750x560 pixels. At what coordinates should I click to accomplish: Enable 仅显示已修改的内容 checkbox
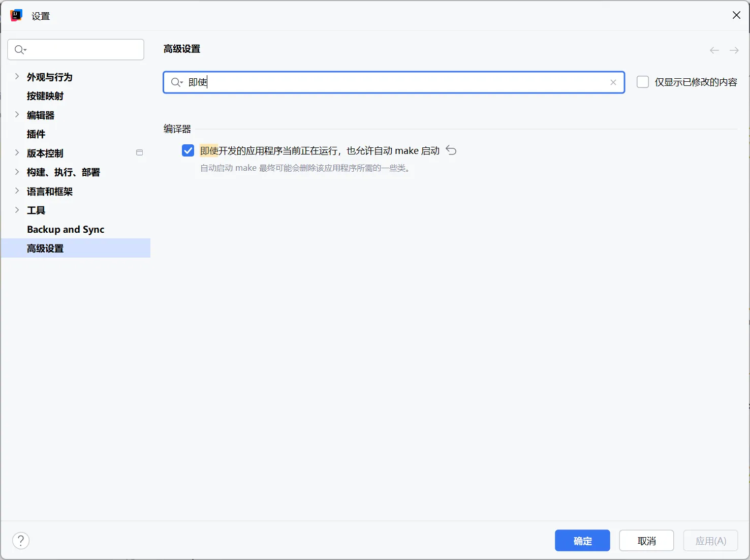click(643, 82)
